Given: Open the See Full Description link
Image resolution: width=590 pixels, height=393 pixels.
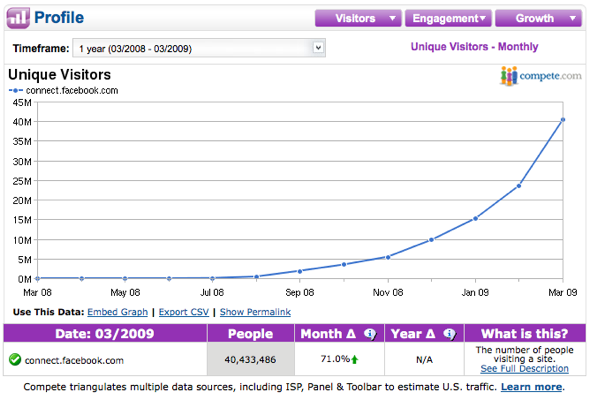Looking at the screenshot, I should tap(524, 369).
